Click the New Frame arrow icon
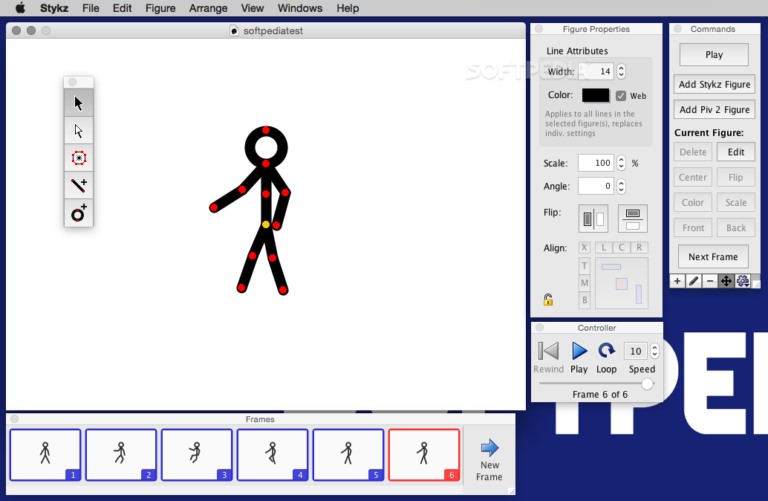 point(489,448)
